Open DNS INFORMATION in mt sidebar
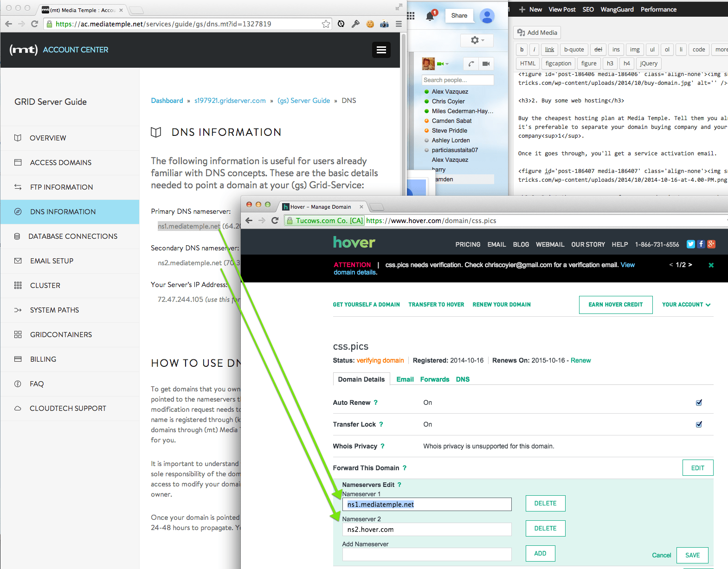728x569 pixels. click(70, 211)
